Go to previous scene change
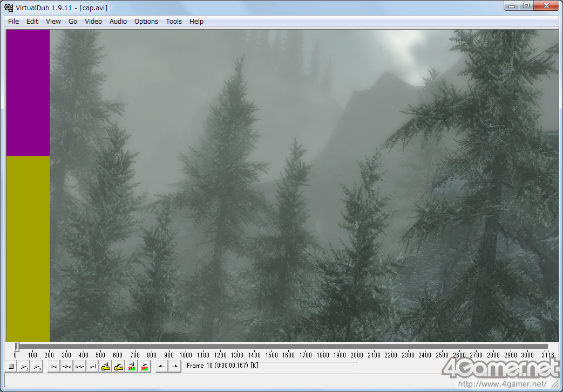The height and width of the screenshot is (392, 563). [131, 367]
